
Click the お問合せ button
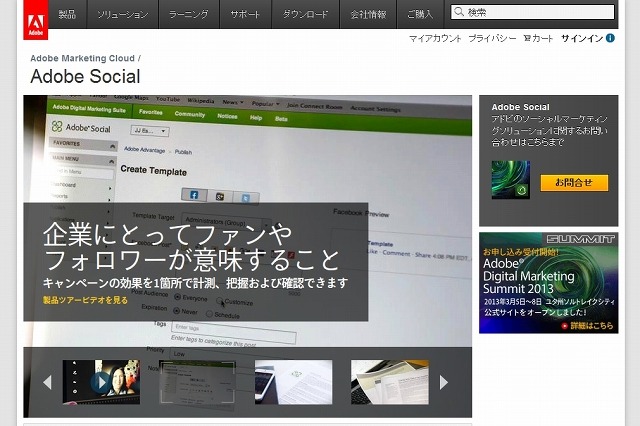(x=574, y=183)
